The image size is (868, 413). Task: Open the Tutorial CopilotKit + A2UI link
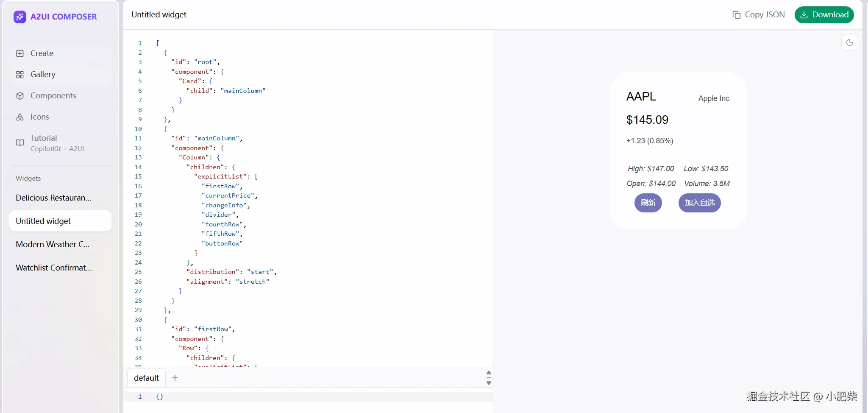61,143
